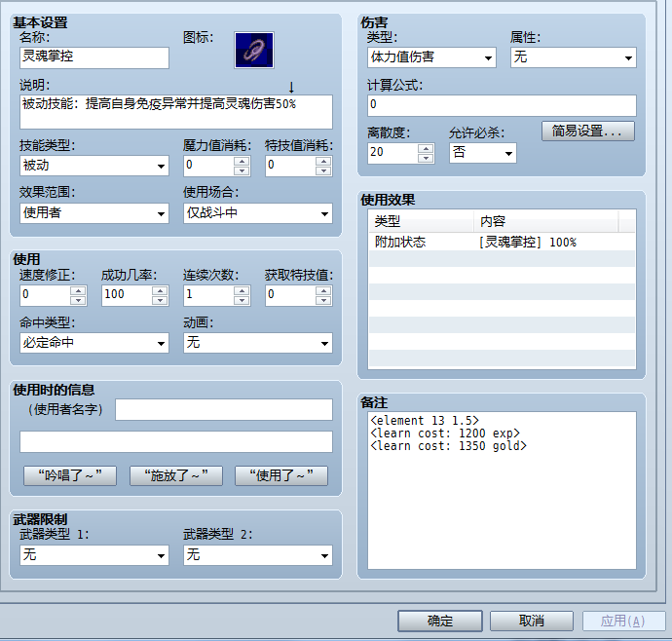Open the 属性 element dropdown
This screenshot has width=672, height=641.
[574, 57]
